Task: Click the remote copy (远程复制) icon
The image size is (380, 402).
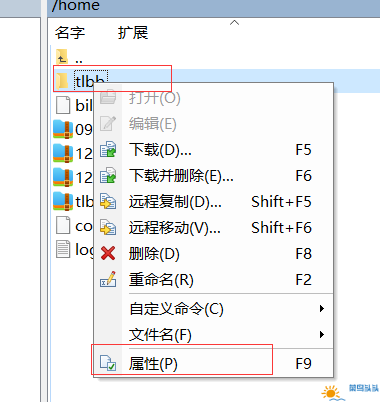Action: pos(108,201)
